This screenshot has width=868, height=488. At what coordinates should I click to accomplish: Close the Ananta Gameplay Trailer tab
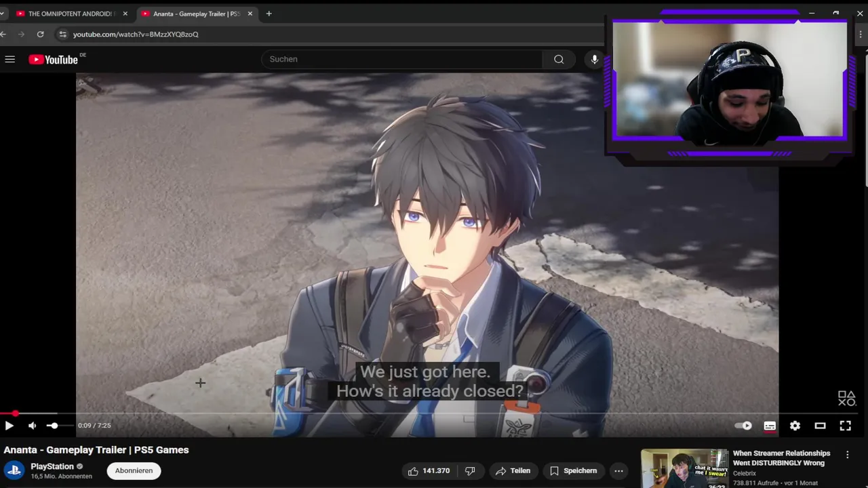250,14
